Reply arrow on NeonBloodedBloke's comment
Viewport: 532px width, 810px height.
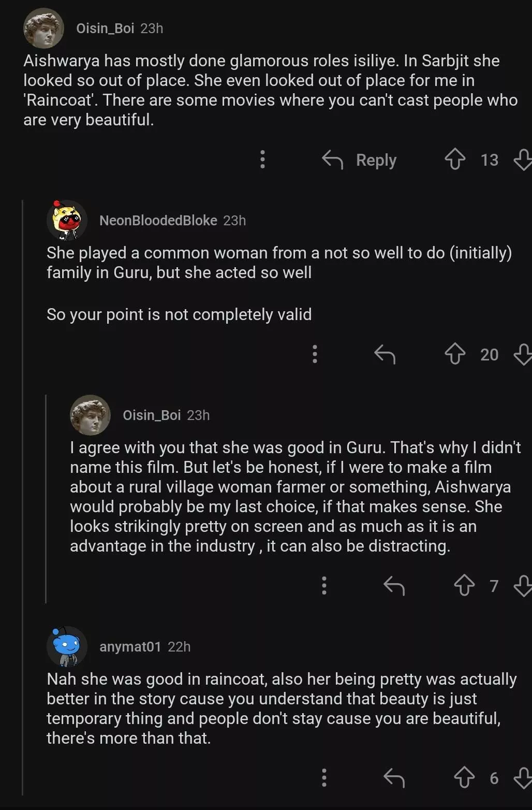pos(385,354)
